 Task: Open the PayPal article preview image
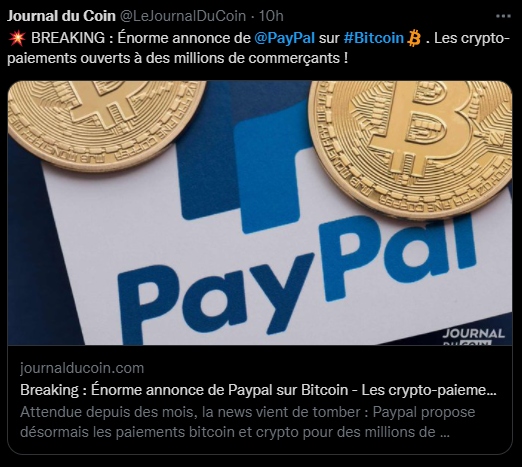point(260,213)
